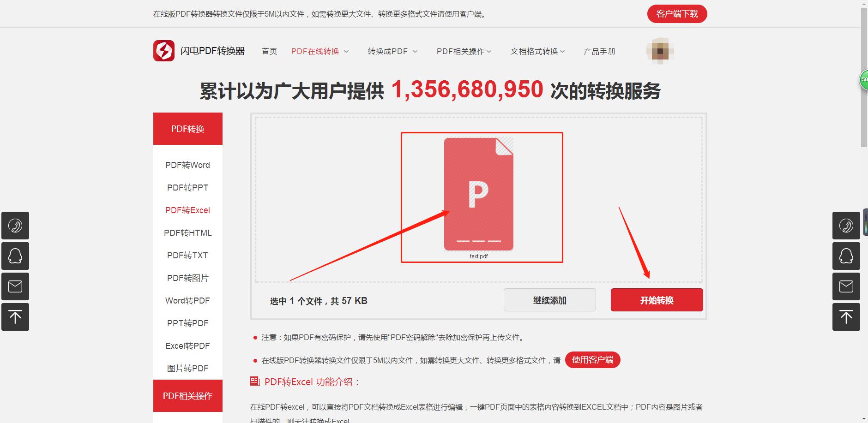Open QQ chat icon in the right floating bar

[846, 256]
